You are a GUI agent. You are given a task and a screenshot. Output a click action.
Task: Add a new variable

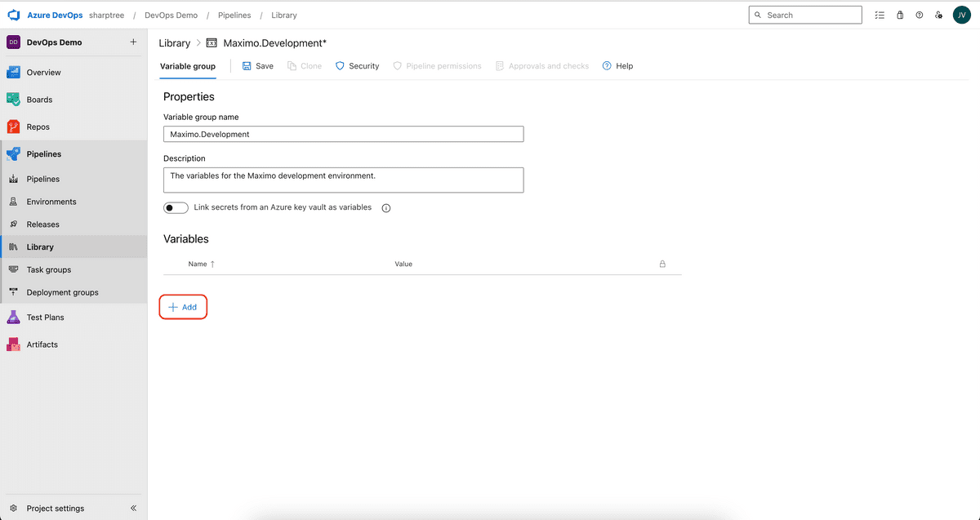[x=183, y=307]
